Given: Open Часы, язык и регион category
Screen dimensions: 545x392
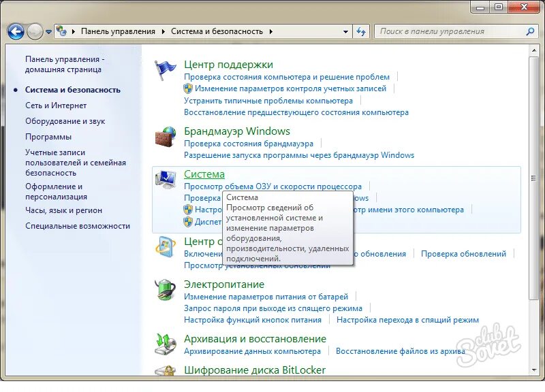Looking at the screenshot, I should pyautogui.click(x=63, y=210).
